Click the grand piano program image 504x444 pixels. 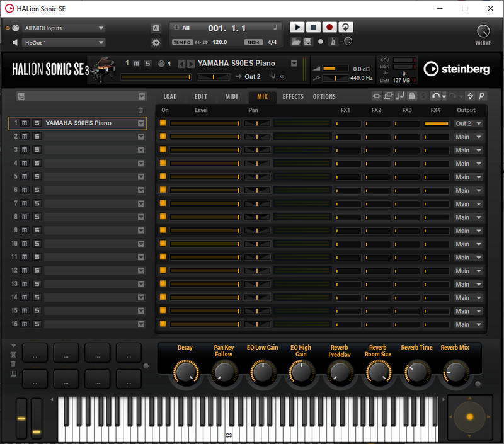tap(103, 69)
